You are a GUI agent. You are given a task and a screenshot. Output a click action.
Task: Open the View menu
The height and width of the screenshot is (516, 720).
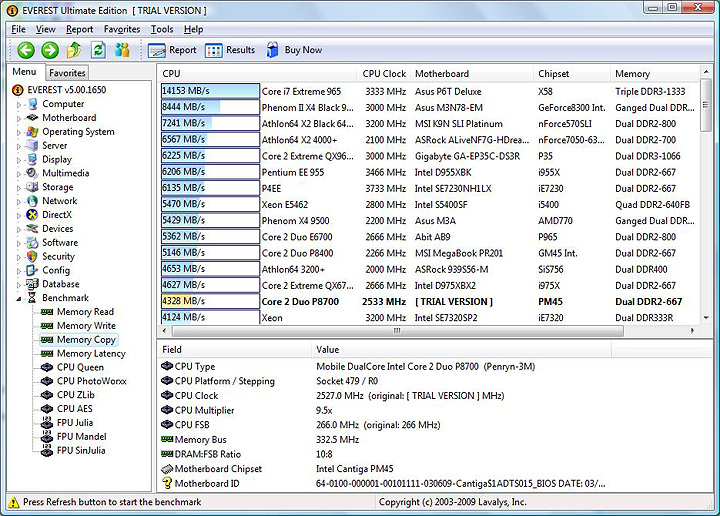[45, 29]
